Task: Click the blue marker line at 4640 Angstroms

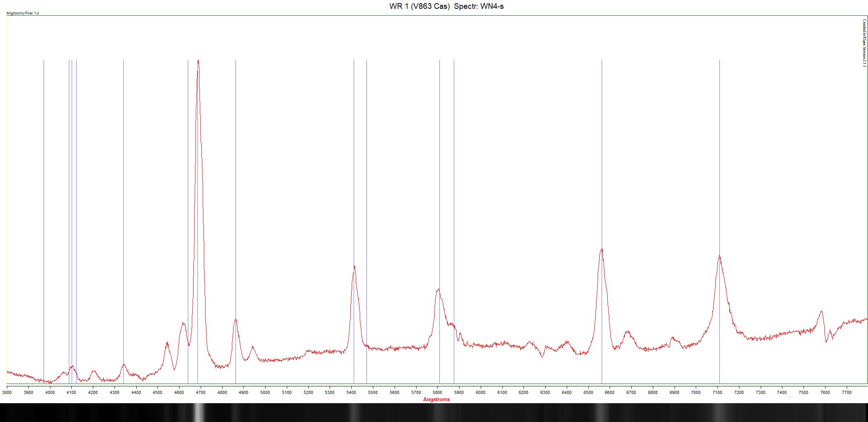Action: coord(188,200)
